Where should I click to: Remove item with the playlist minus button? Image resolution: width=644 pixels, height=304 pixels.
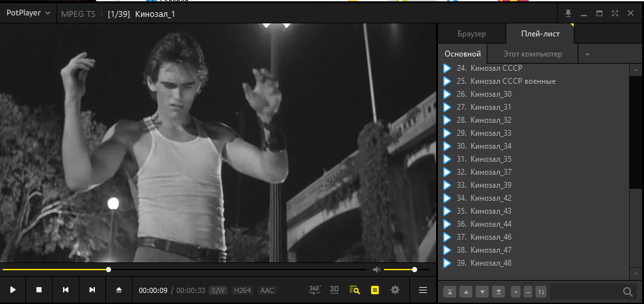tap(528, 292)
